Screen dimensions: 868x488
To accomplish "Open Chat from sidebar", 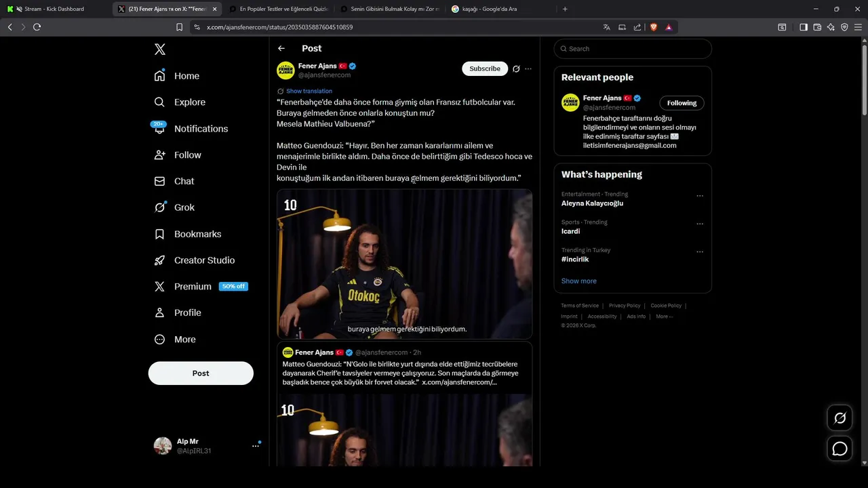I will [174, 181].
